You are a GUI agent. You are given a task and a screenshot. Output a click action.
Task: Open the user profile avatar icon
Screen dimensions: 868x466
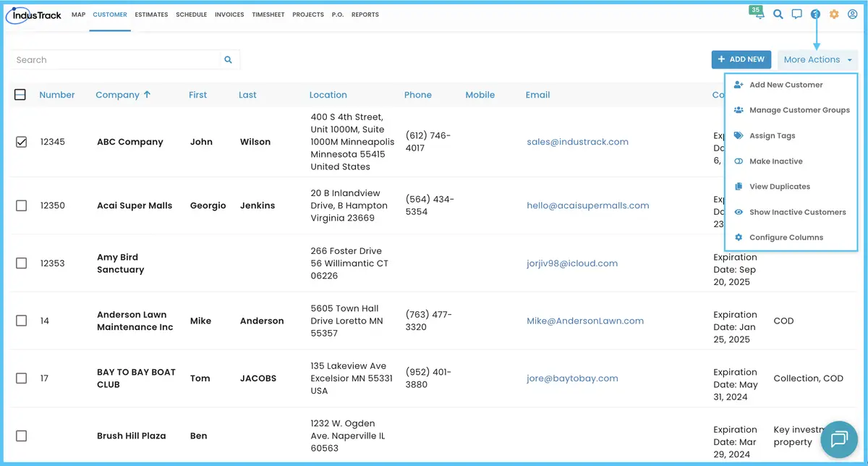(x=853, y=14)
